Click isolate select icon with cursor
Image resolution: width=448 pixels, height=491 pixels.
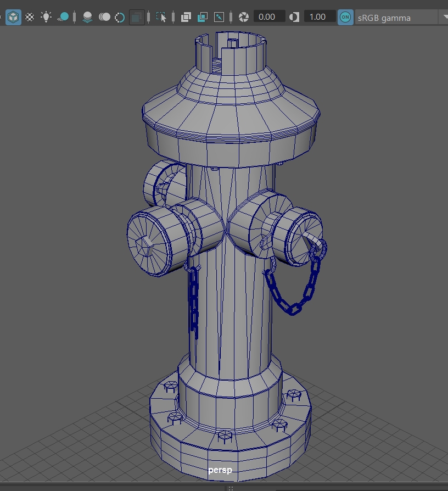[x=161, y=17]
